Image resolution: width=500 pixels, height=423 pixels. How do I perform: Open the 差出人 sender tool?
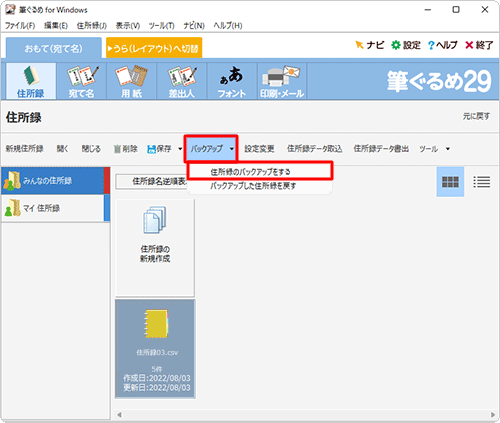pyautogui.click(x=182, y=81)
